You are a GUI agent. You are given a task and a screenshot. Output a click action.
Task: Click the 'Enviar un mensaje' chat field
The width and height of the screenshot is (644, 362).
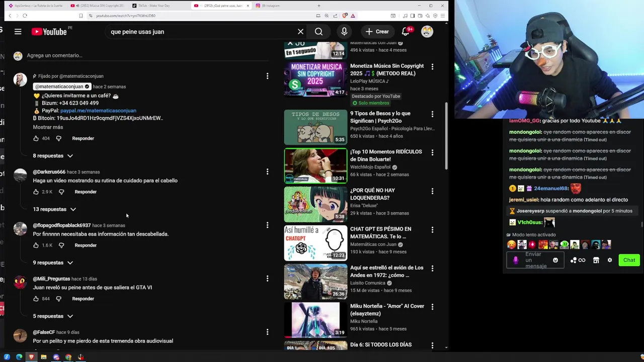(536, 260)
